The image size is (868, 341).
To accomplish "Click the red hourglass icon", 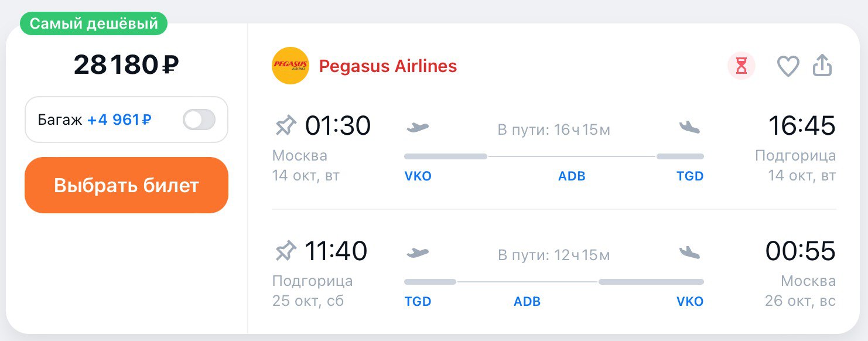I will 741,66.
